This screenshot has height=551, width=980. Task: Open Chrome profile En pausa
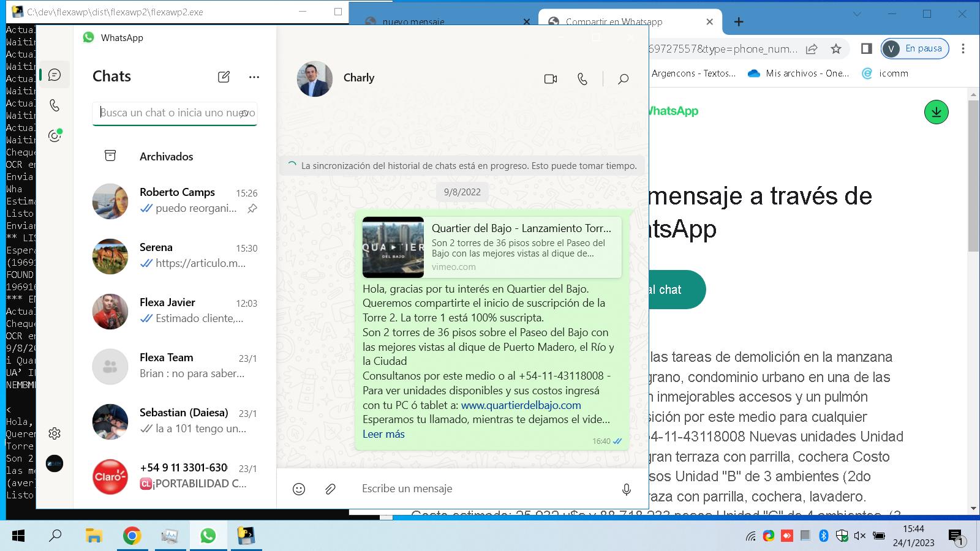[x=915, y=48]
